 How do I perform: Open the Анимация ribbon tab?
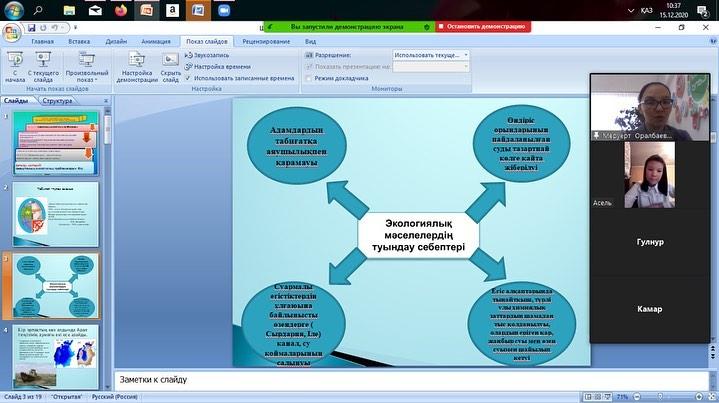(x=156, y=43)
